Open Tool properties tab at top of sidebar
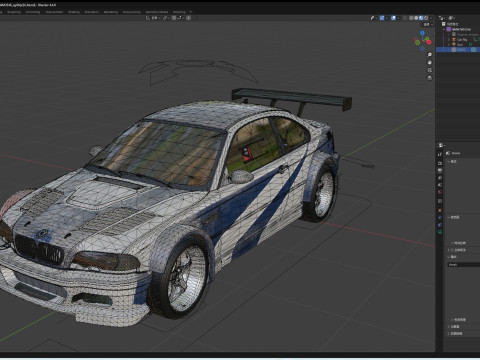This screenshot has width=480, height=360. point(440,154)
